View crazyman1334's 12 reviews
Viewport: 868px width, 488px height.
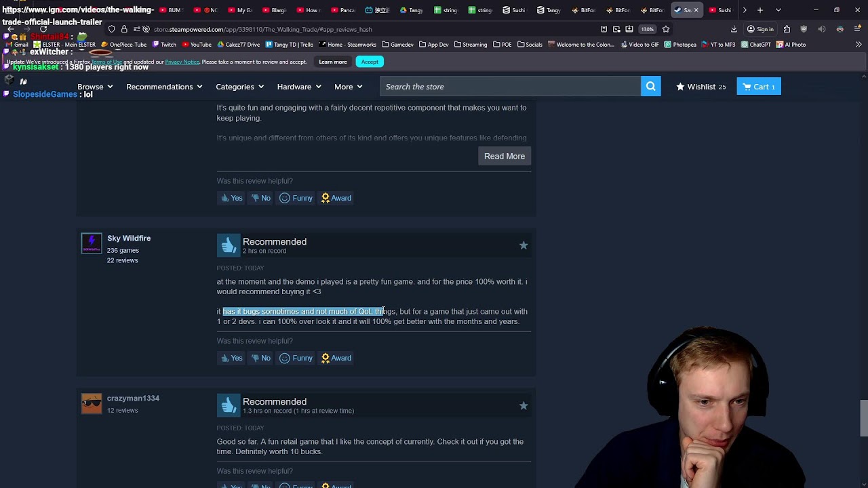tap(122, 410)
